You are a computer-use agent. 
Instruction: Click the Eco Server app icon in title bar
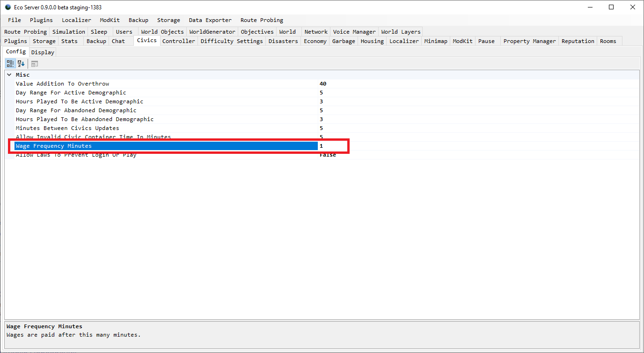tap(8, 7)
